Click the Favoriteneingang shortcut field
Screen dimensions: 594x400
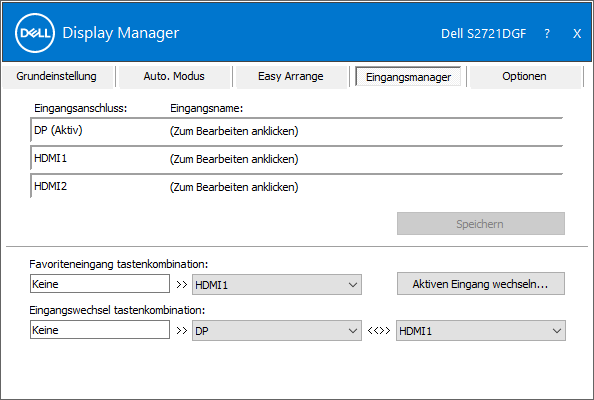click(100, 284)
